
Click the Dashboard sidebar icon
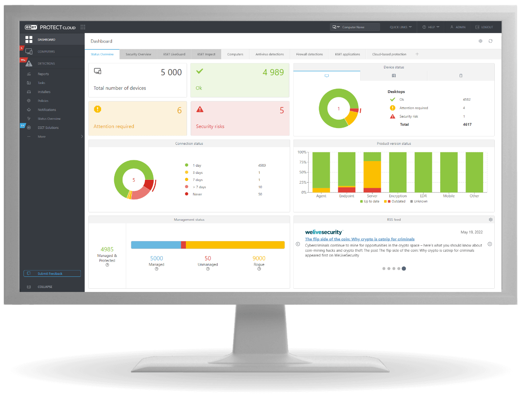pos(29,39)
